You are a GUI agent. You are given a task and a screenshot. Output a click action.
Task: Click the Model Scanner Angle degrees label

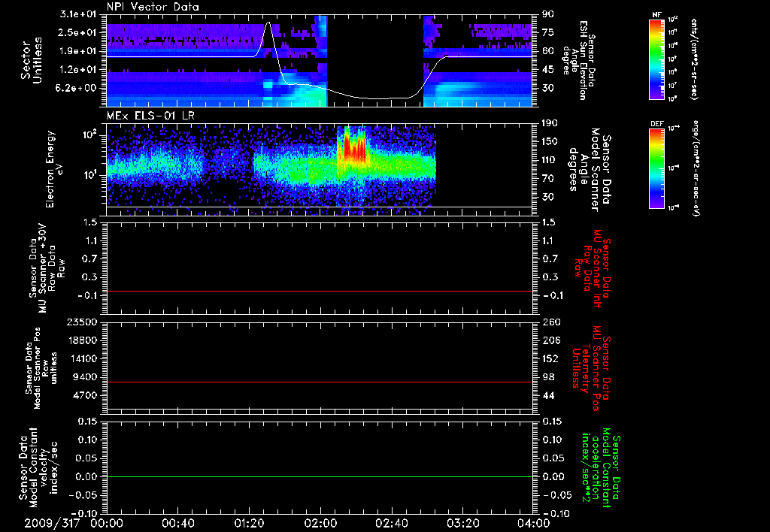click(589, 170)
